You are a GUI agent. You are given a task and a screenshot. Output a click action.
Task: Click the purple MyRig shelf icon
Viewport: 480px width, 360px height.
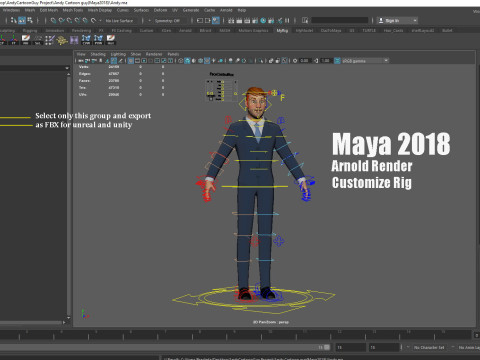74,40
